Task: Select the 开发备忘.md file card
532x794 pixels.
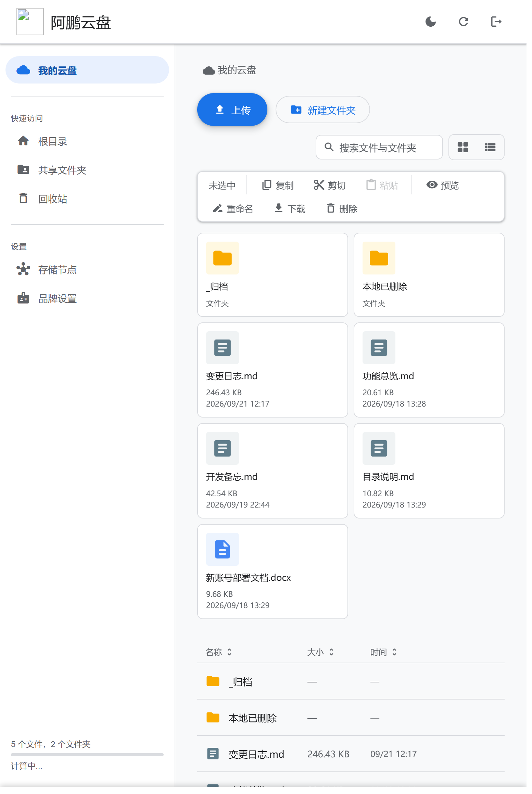Action: [x=273, y=471]
